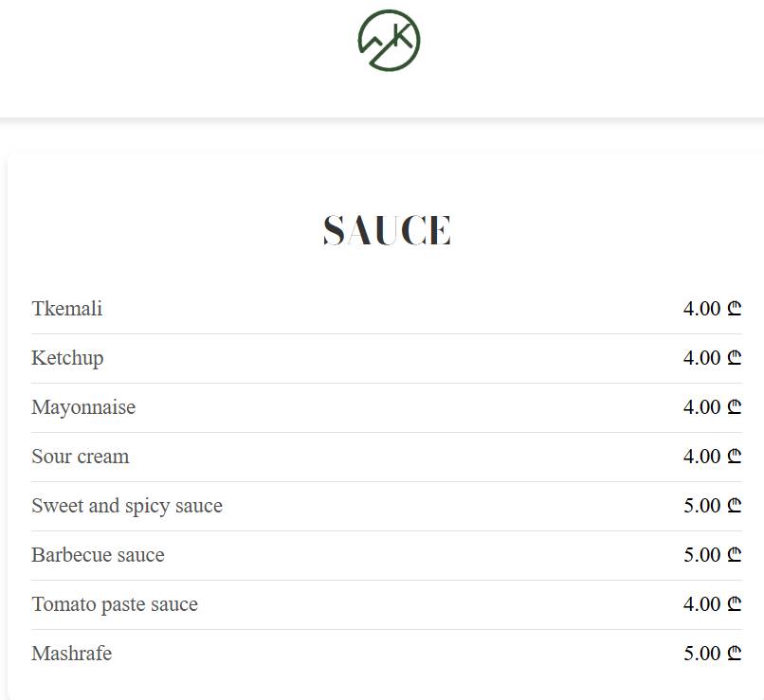Click the SAUCE category heading
The image size is (764, 700).
tap(387, 230)
